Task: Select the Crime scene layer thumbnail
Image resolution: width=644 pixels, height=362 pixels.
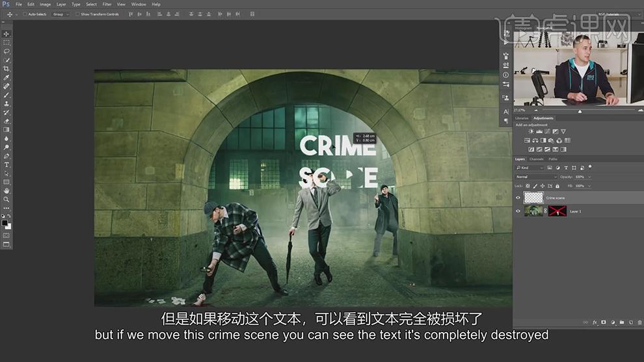Action: 533,198
